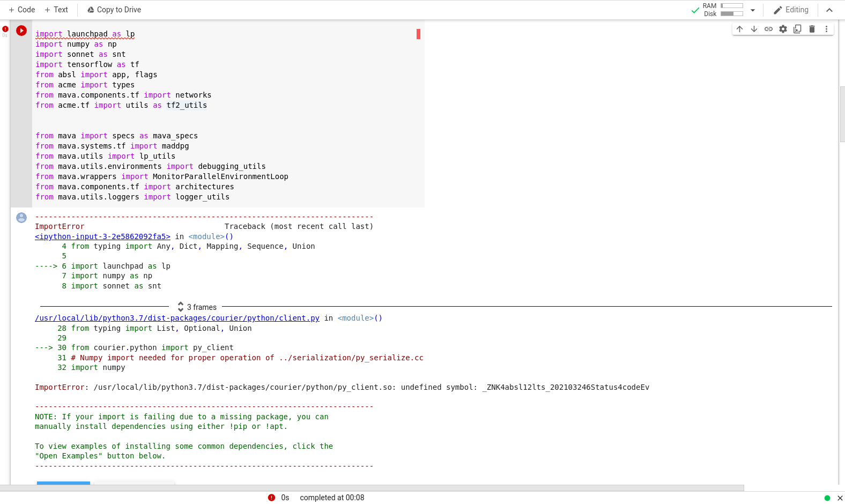Click the red error marker in editor
This screenshot has height=504, width=845.
click(x=418, y=34)
